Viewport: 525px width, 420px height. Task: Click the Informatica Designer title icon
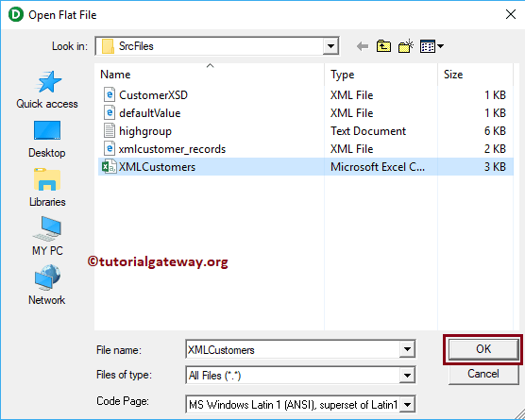coord(16,15)
